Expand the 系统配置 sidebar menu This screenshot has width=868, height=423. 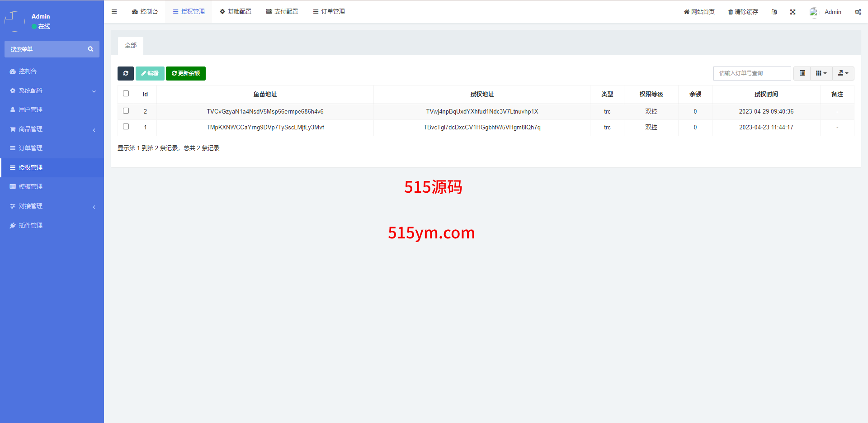click(52, 90)
